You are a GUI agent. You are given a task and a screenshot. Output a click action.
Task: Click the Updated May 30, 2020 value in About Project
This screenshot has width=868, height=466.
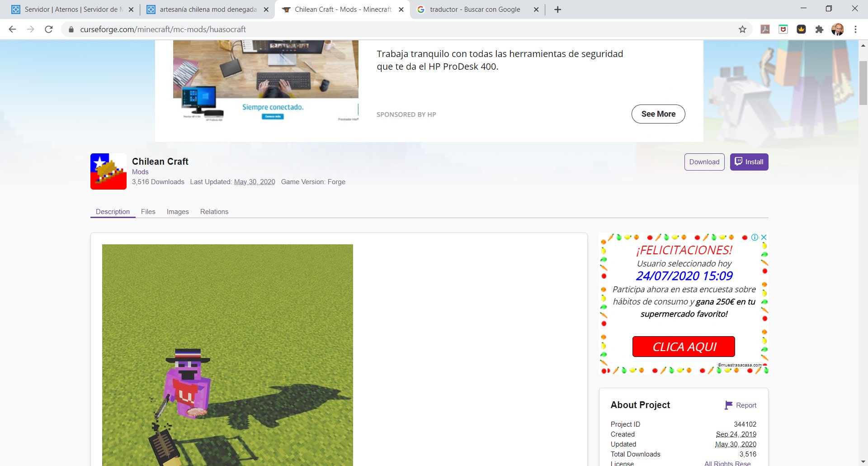[736, 444]
